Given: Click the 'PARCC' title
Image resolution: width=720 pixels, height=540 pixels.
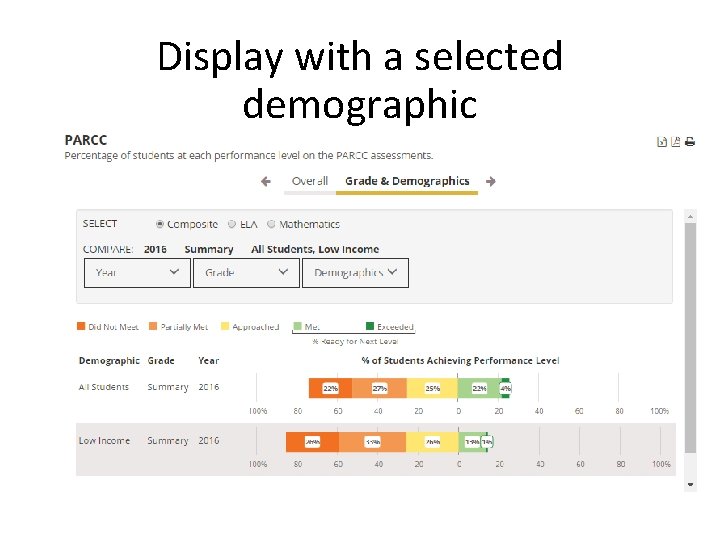Looking at the screenshot, I should pos(86,140).
